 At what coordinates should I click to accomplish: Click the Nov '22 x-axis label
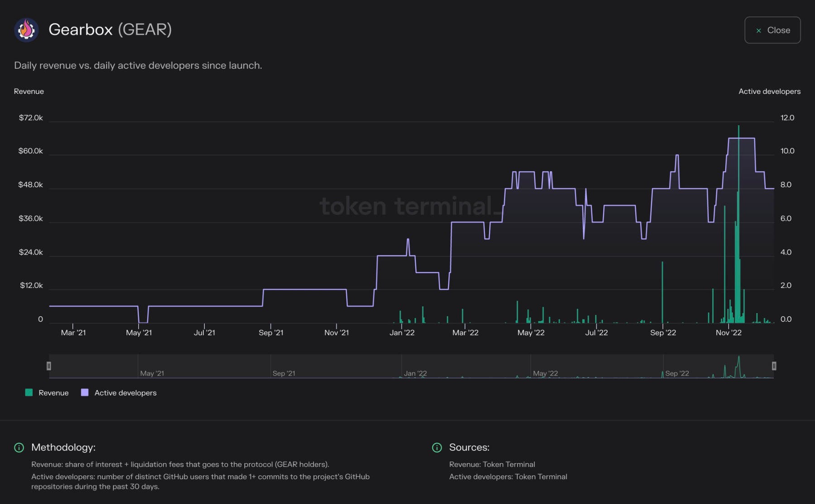click(728, 333)
